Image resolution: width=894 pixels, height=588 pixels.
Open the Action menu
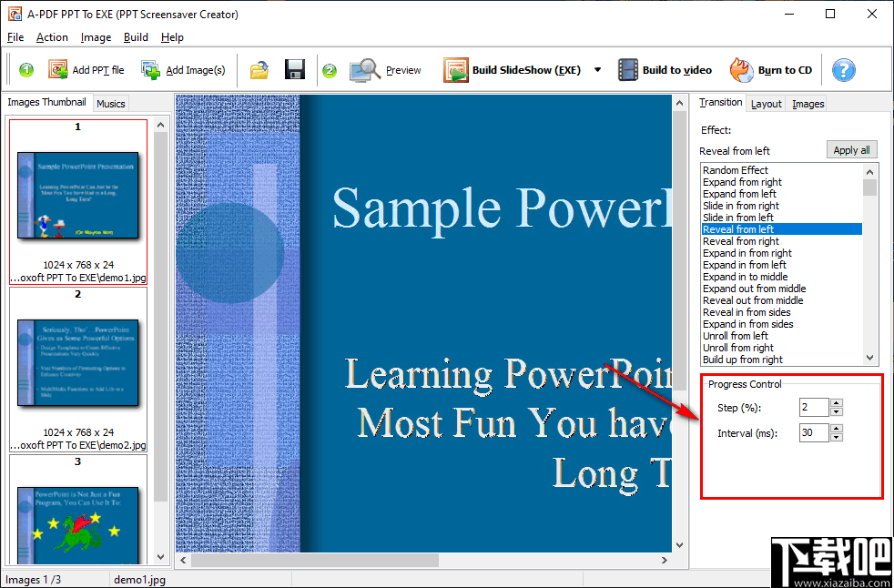[52, 37]
